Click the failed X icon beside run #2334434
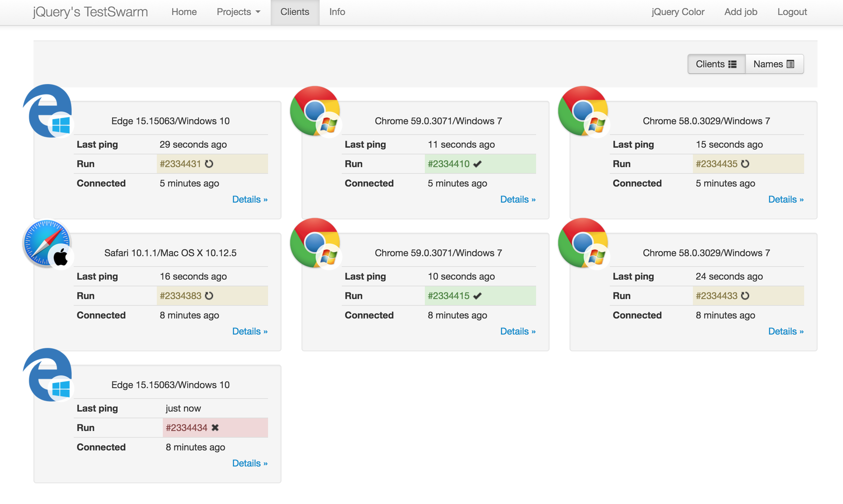 [215, 428]
